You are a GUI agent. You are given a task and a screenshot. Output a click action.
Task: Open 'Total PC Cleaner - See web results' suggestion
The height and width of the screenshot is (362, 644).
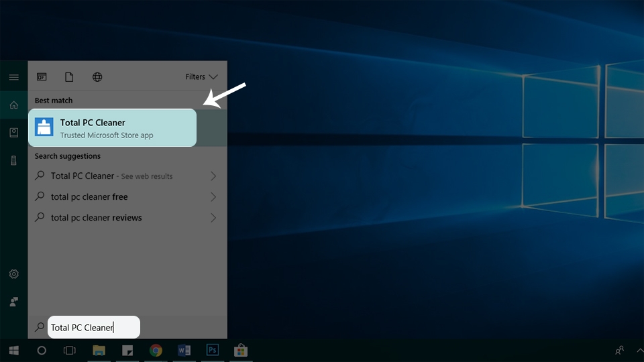point(127,176)
